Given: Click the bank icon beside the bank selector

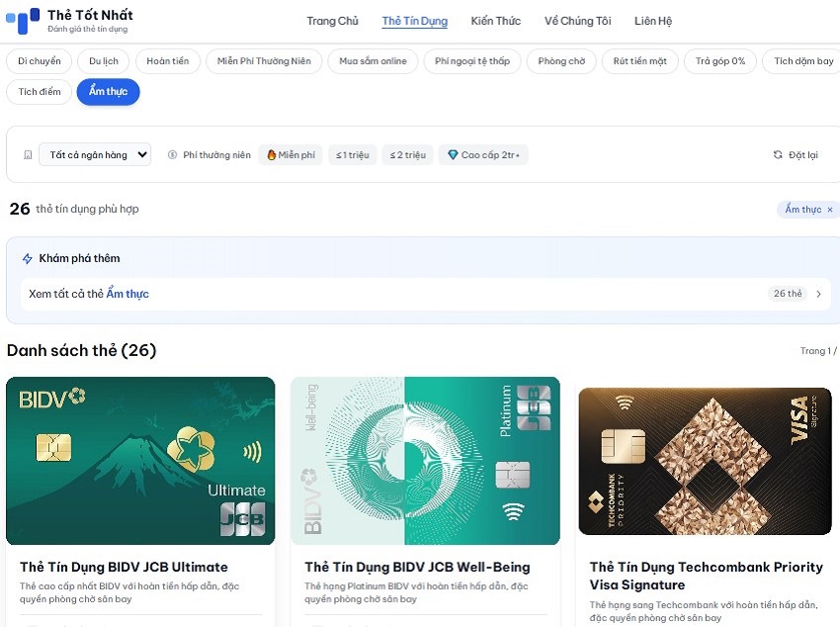Looking at the screenshot, I should pos(28,155).
